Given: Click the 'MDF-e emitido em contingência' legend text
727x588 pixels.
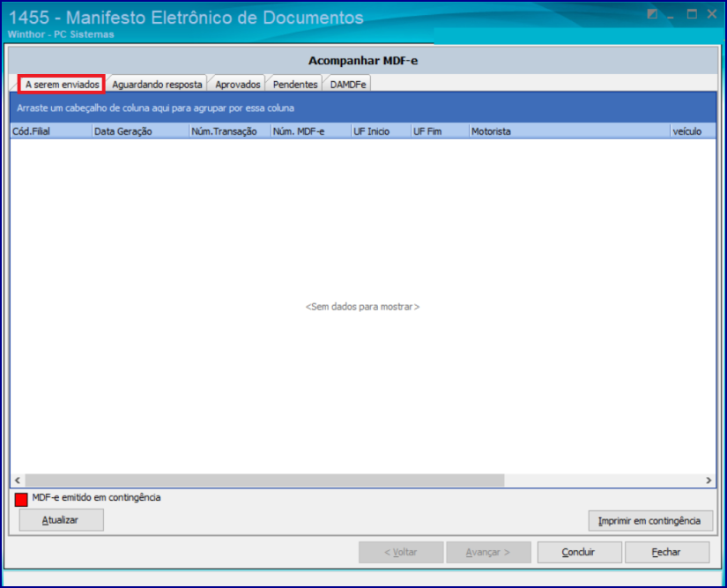Looking at the screenshot, I should pyautogui.click(x=96, y=497).
